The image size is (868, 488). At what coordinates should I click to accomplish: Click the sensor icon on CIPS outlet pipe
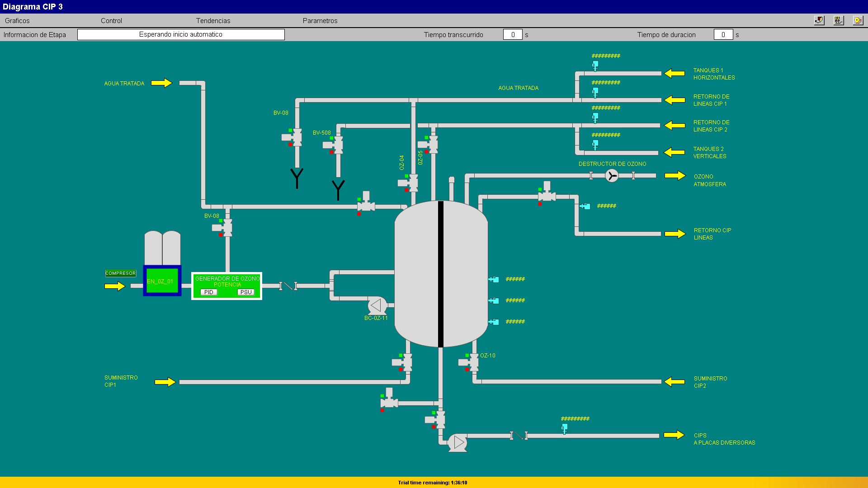(x=564, y=429)
